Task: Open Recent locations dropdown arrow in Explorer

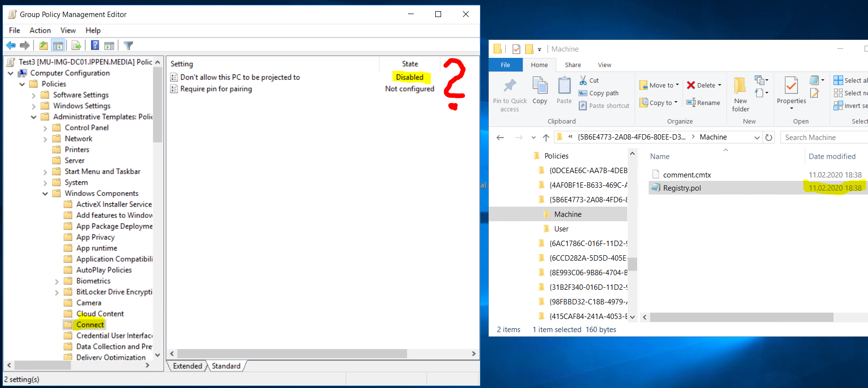Action: tap(533, 138)
